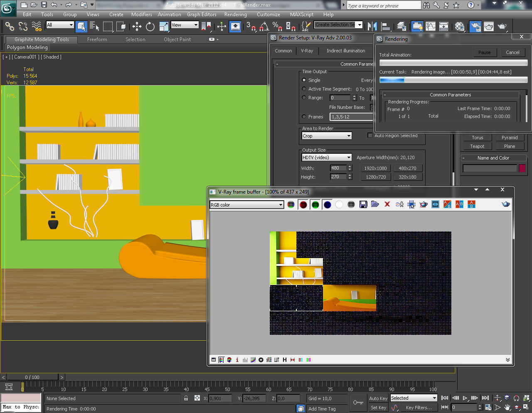Activate the Select Object tool

point(81,27)
